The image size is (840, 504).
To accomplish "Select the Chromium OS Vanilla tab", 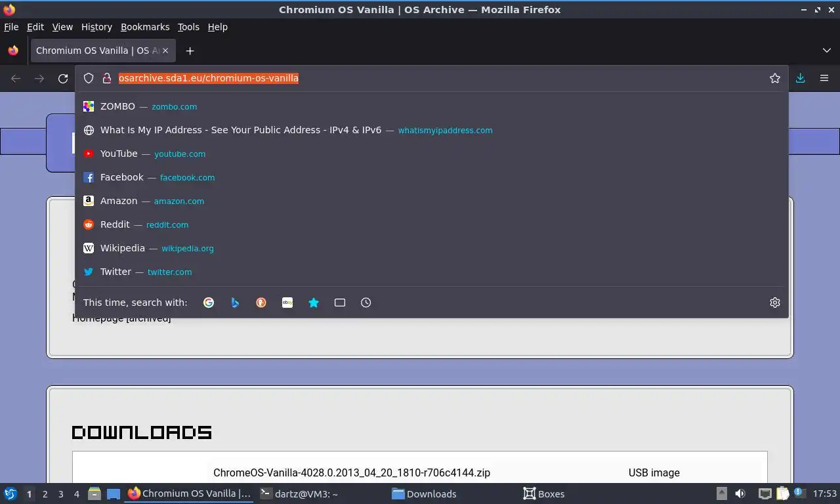I will [x=102, y=51].
